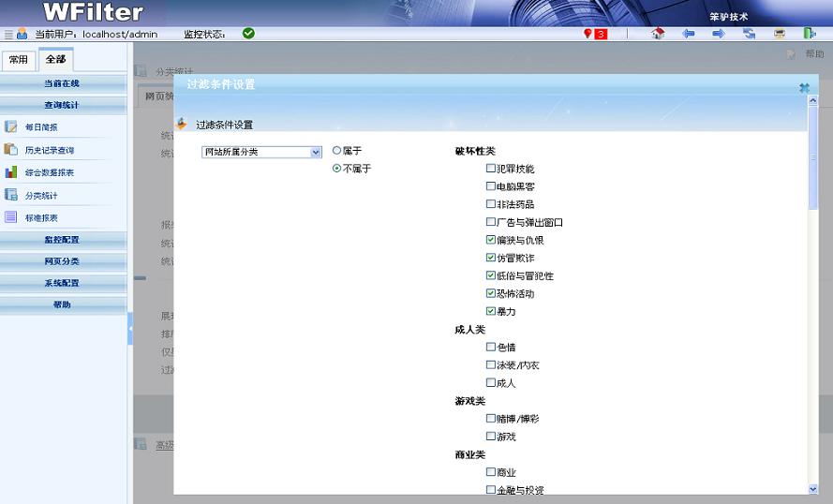Viewport: 833px width, 504px height.
Task: Click the refresh icon in top toolbar
Action: pyautogui.click(x=750, y=34)
